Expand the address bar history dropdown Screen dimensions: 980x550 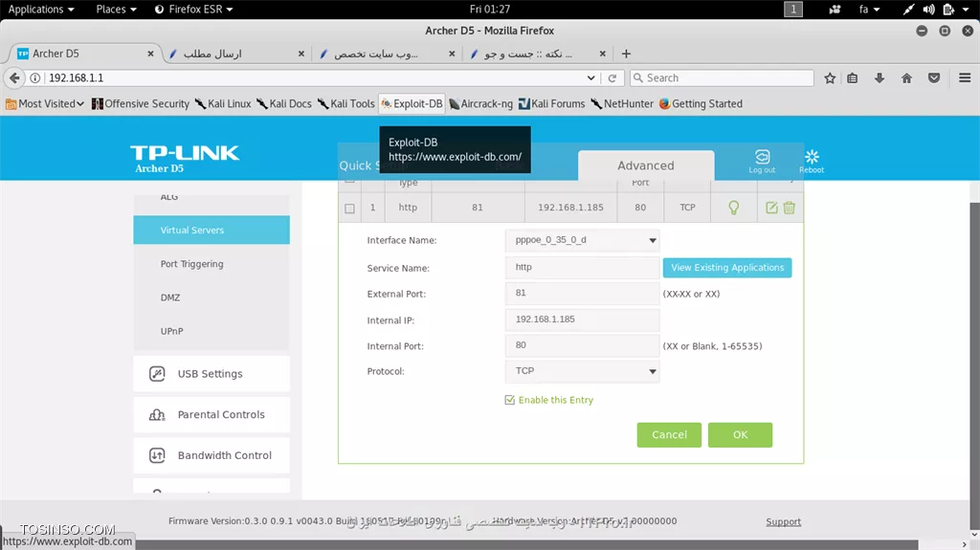590,78
